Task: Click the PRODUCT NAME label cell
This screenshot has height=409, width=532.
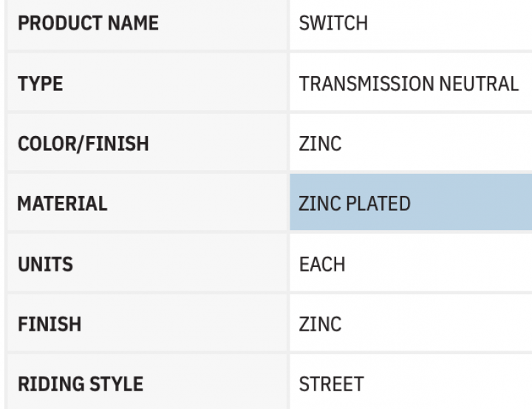Action: click(x=147, y=24)
